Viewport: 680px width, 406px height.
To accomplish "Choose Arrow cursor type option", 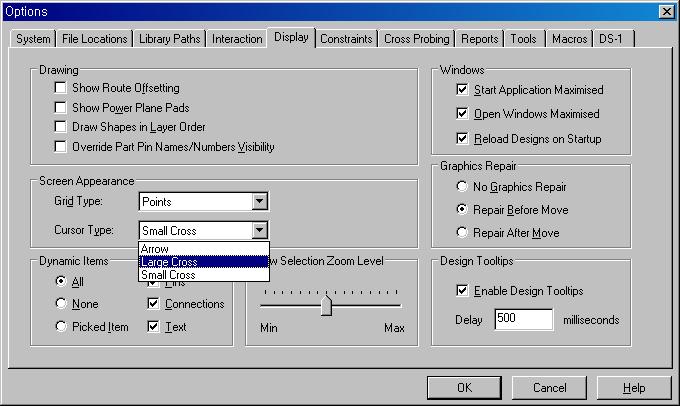I will (x=155, y=249).
